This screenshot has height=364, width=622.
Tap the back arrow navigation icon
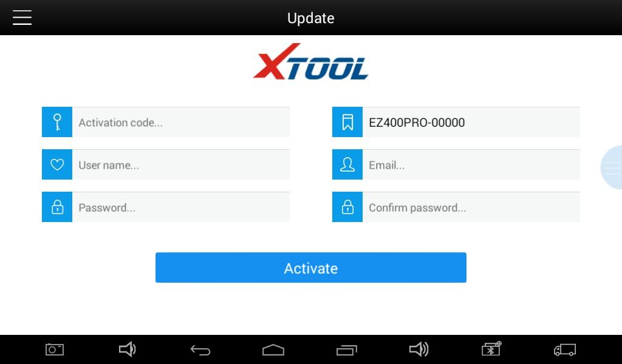coord(200,349)
